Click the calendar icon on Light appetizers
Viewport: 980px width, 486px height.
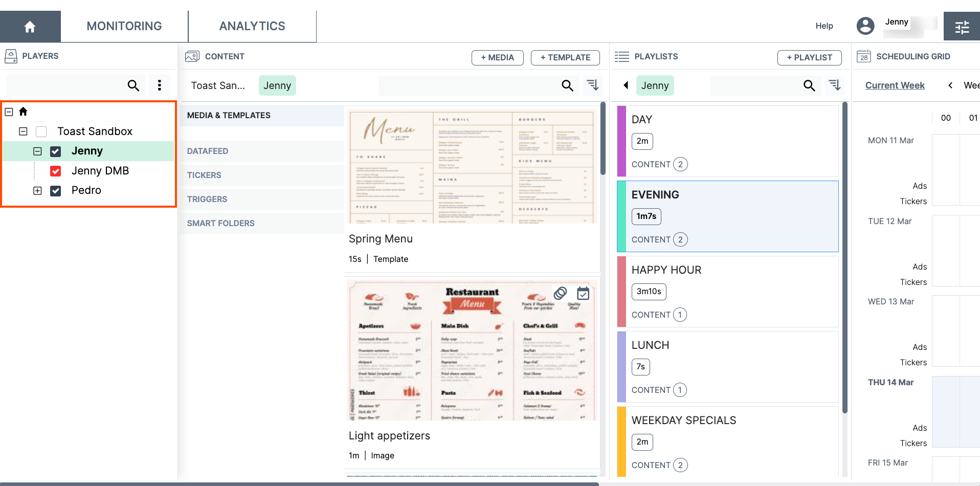pyautogui.click(x=583, y=294)
